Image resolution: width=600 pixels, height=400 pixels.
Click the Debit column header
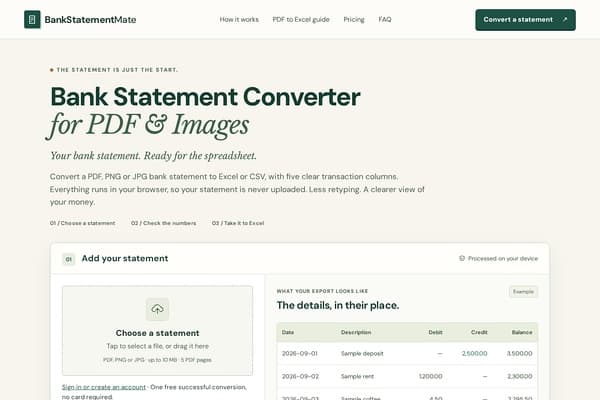pyautogui.click(x=435, y=332)
